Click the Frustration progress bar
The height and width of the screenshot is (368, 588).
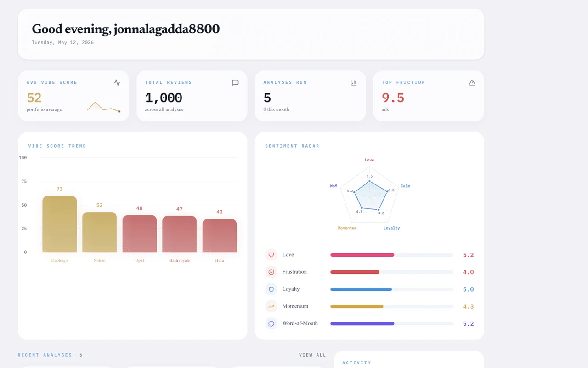pyautogui.click(x=392, y=272)
